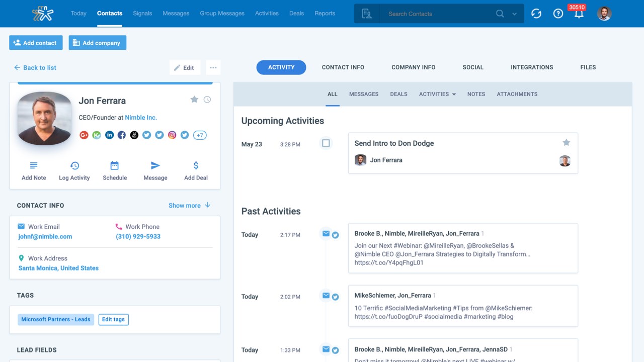The width and height of the screenshot is (644, 362).
Task: Click Jon Ferrara's profile photo
Action: point(44,118)
